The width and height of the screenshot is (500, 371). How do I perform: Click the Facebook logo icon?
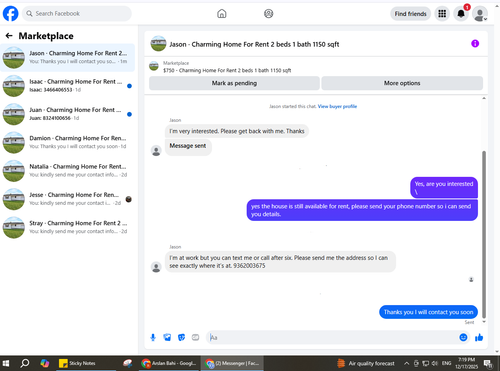click(10, 14)
